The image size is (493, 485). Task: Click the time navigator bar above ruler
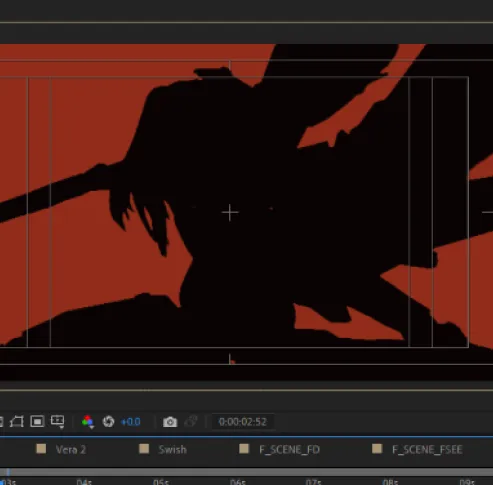click(x=247, y=472)
